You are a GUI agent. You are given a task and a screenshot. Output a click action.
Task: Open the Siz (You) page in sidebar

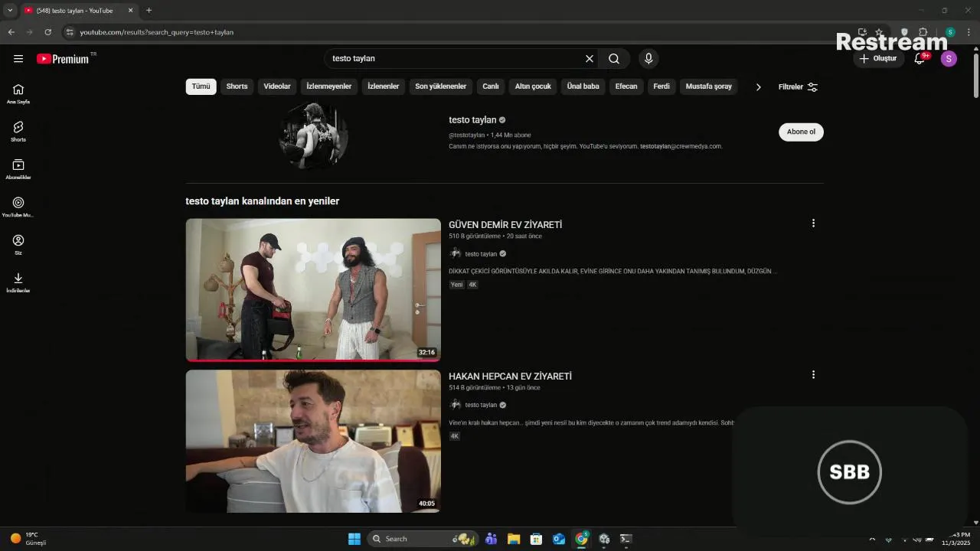(18, 245)
